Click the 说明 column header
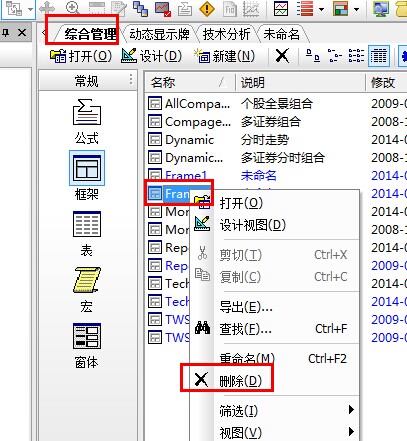The width and height of the screenshot is (407, 441). pyautogui.click(x=300, y=82)
